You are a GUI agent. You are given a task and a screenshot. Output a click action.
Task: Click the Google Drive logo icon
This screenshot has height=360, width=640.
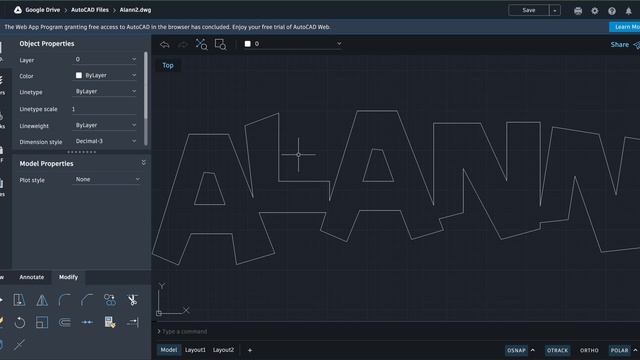click(18, 10)
